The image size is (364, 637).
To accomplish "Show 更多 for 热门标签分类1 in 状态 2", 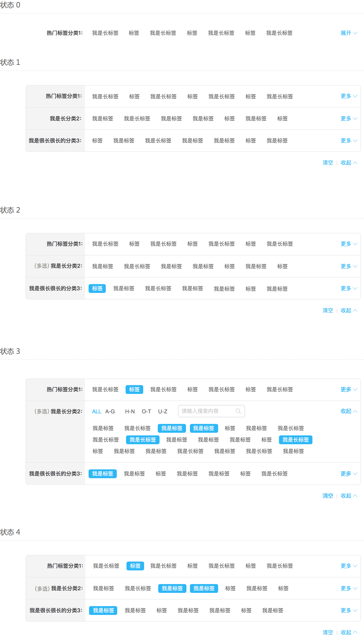I will tap(349, 244).
